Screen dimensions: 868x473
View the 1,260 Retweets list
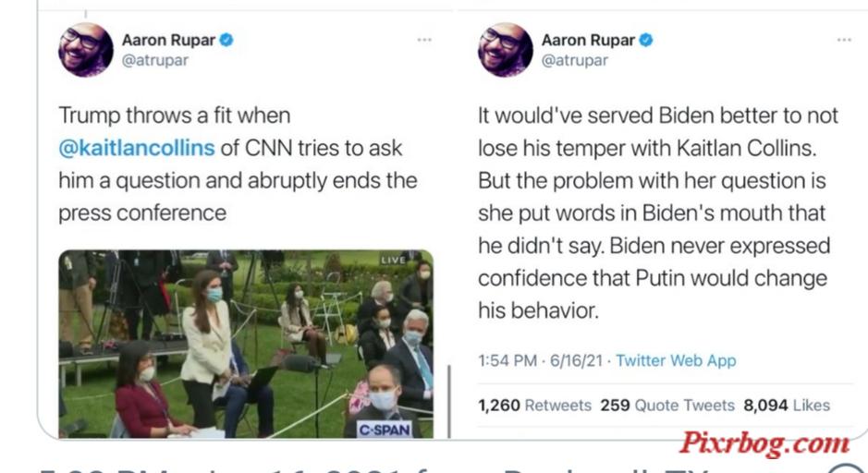click(x=534, y=406)
